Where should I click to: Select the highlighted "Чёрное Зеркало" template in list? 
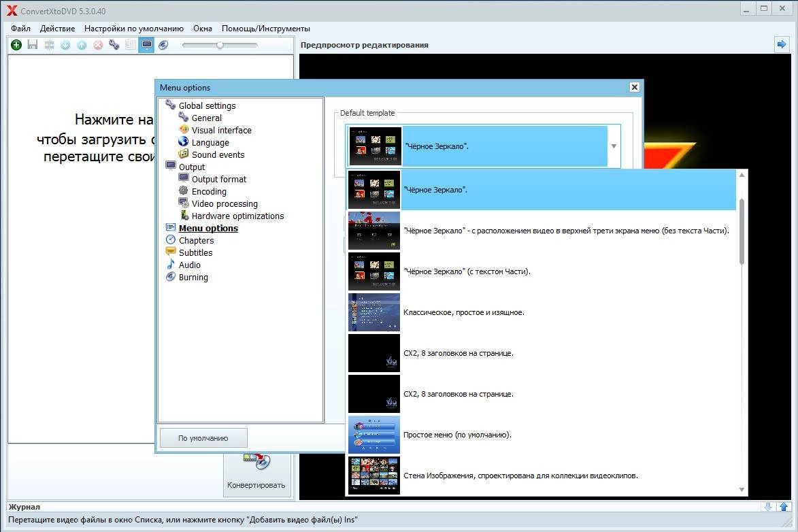[542, 190]
